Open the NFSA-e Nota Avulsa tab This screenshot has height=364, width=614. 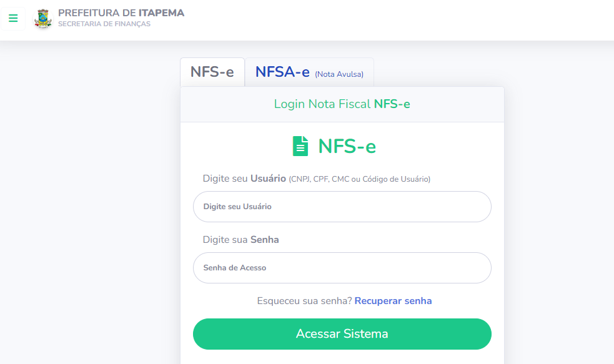click(309, 72)
